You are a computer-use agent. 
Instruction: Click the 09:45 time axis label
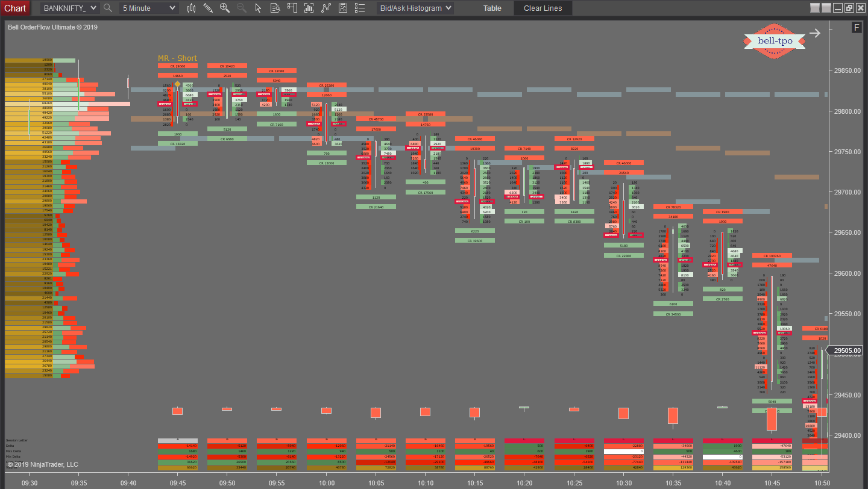(178, 483)
